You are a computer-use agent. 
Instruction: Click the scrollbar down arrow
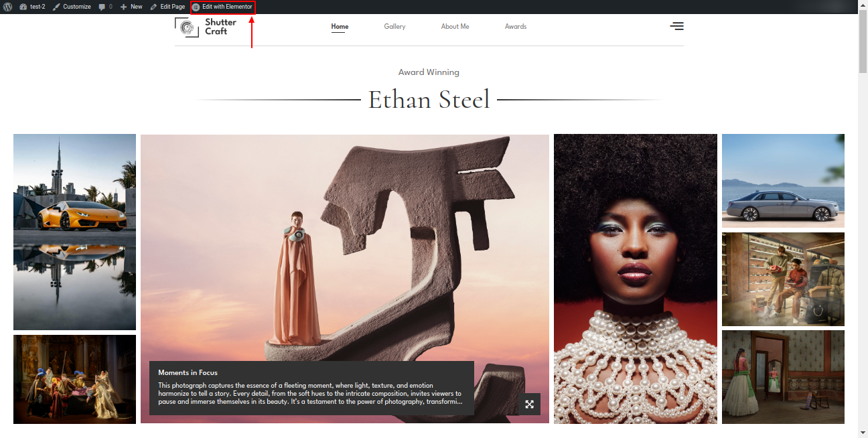863,433
